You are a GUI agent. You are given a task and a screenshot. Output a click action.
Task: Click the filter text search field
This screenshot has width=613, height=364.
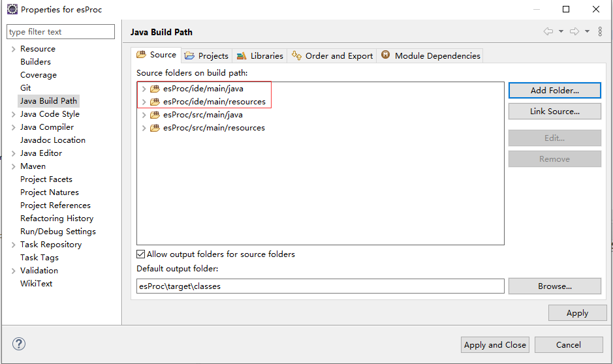click(x=60, y=32)
